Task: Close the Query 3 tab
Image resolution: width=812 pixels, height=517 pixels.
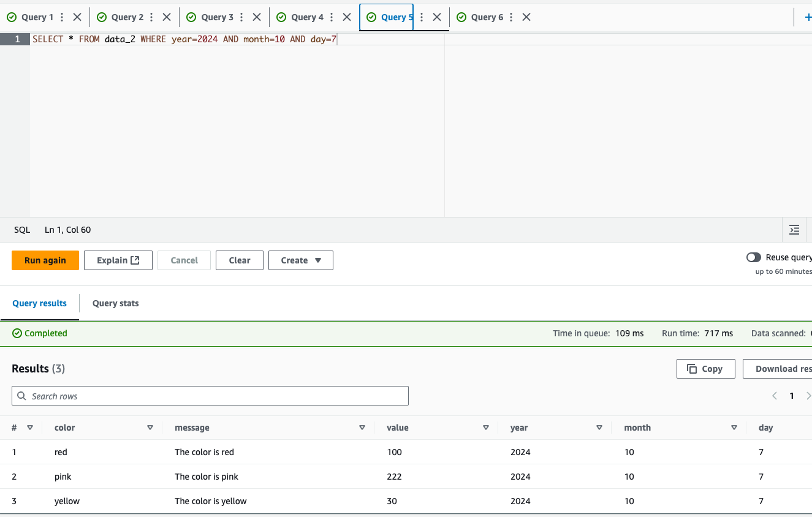Action: (x=257, y=17)
